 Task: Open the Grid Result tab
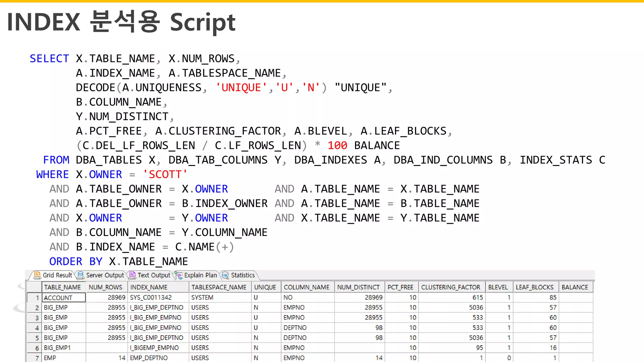pos(53,275)
